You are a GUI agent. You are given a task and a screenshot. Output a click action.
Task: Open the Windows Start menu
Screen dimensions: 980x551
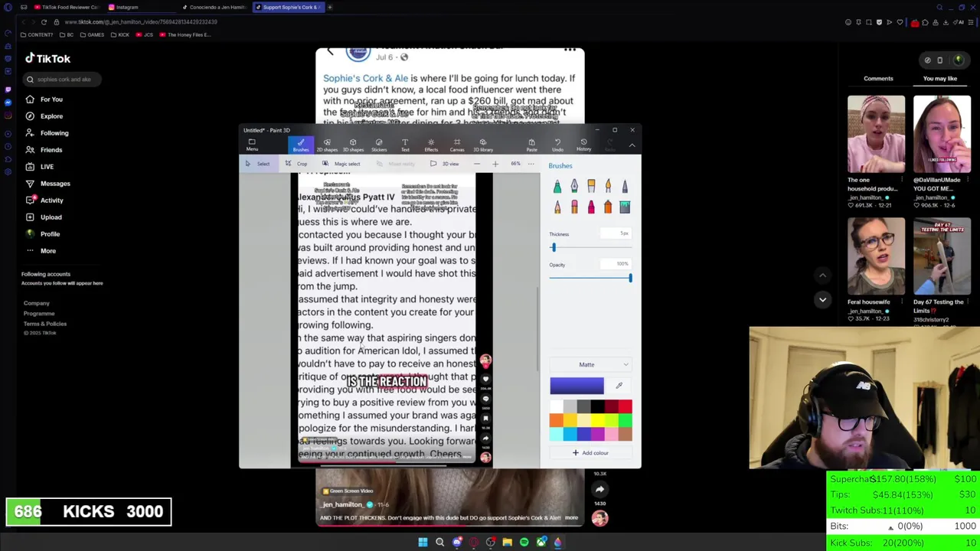tap(423, 542)
